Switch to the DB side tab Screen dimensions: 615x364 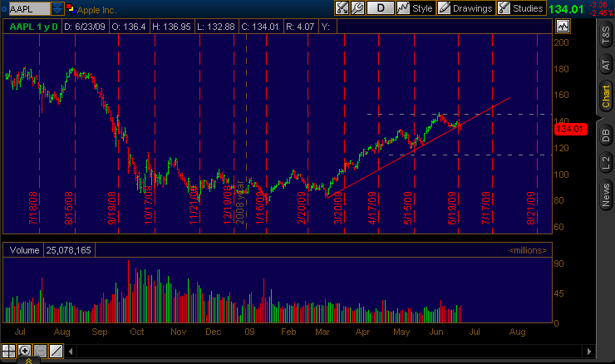(606, 135)
